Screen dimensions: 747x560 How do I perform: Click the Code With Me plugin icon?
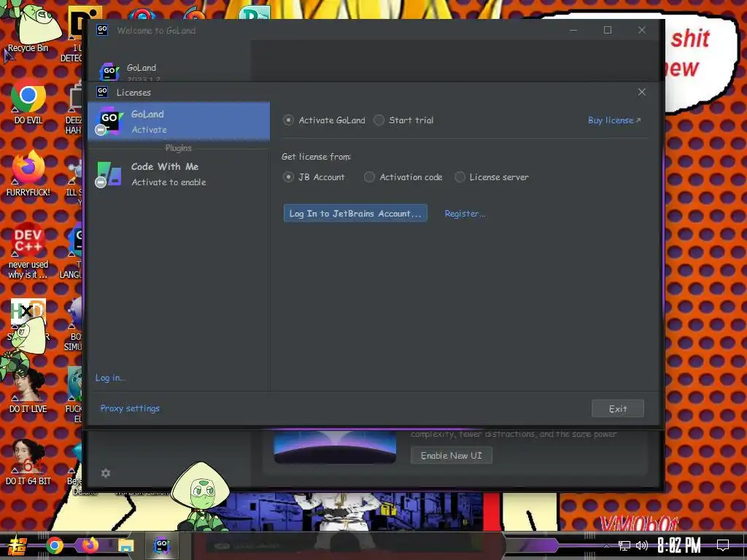[109, 174]
